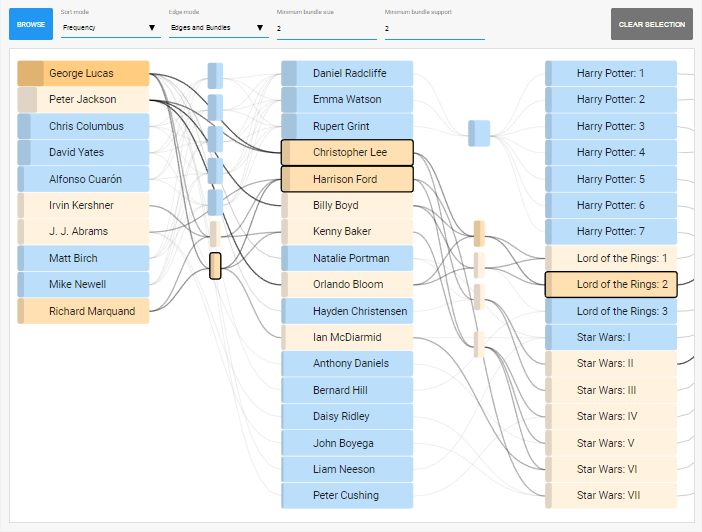702x532 pixels.
Task: Open the Sort mode Frequency dropdown
Action: (x=111, y=28)
